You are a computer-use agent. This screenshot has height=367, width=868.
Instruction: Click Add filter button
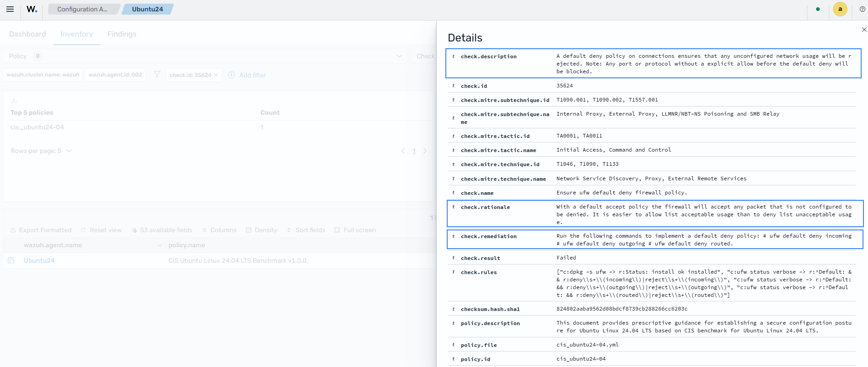pyautogui.click(x=247, y=75)
